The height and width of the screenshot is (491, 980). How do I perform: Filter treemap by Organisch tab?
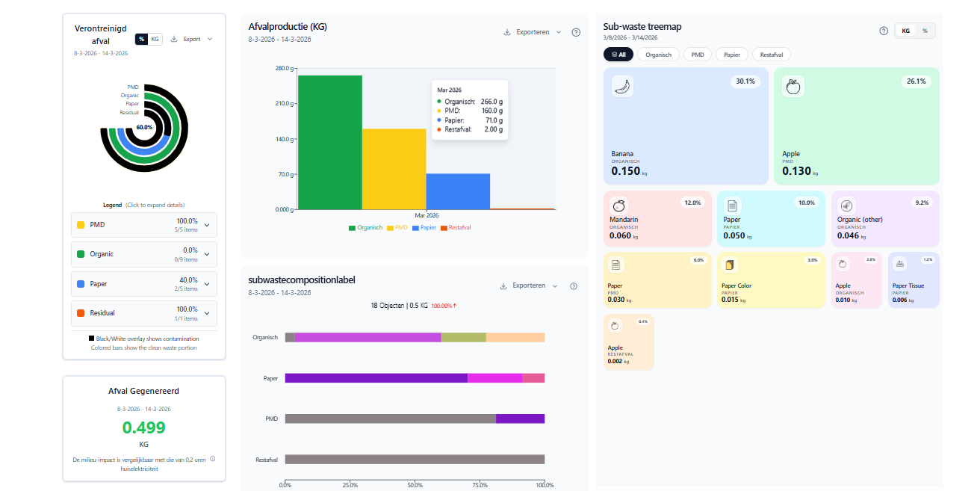coord(658,55)
